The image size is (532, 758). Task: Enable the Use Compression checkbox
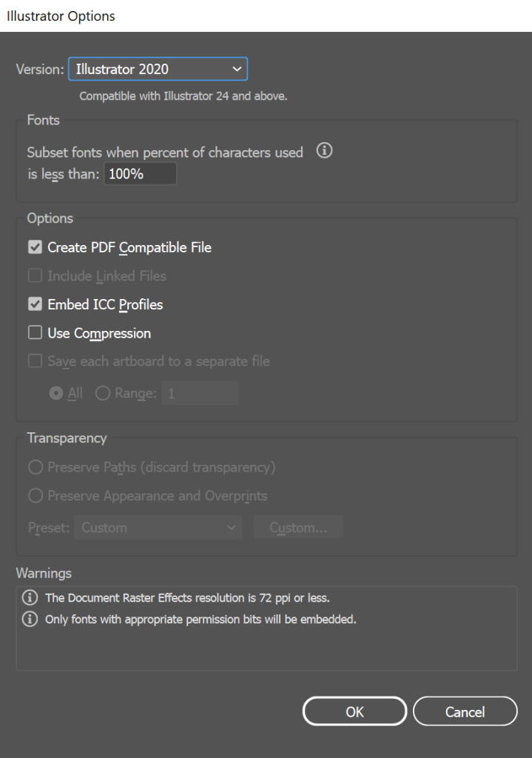click(x=36, y=333)
